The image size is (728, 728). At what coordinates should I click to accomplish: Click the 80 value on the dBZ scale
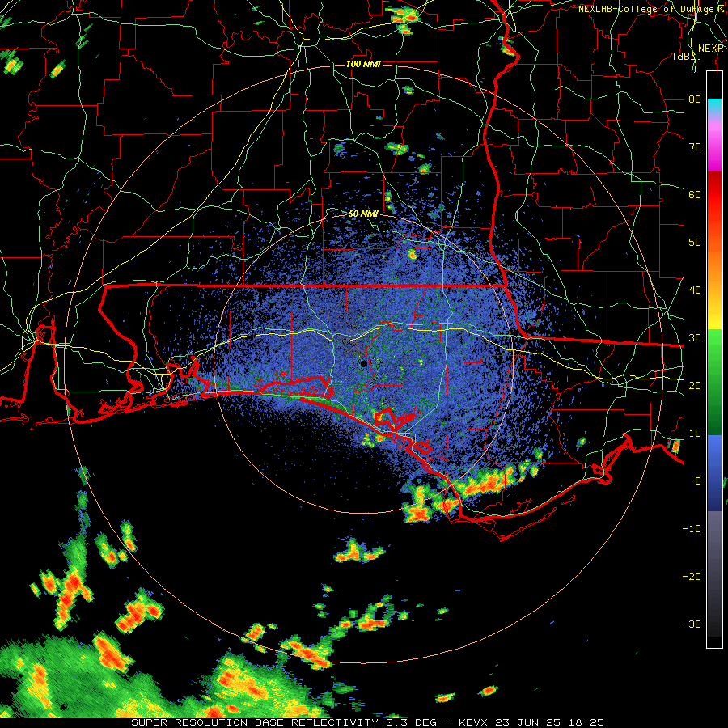coord(695,99)
